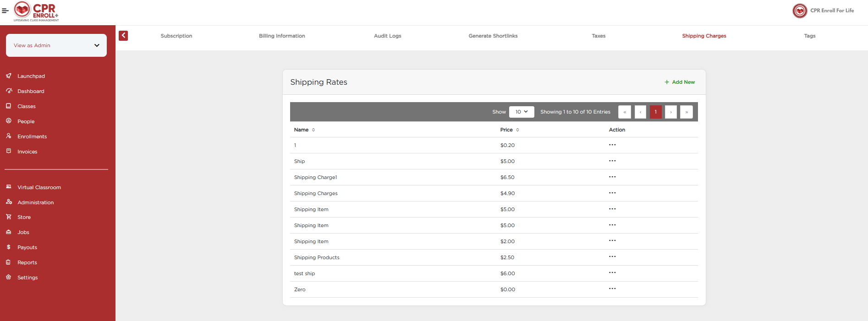Open Administration from the sidebar
This screenshot has width=868, height=321.
[35, 202]
